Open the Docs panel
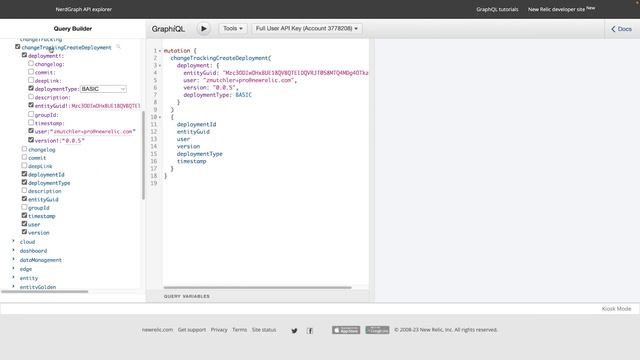 [621, 29]
